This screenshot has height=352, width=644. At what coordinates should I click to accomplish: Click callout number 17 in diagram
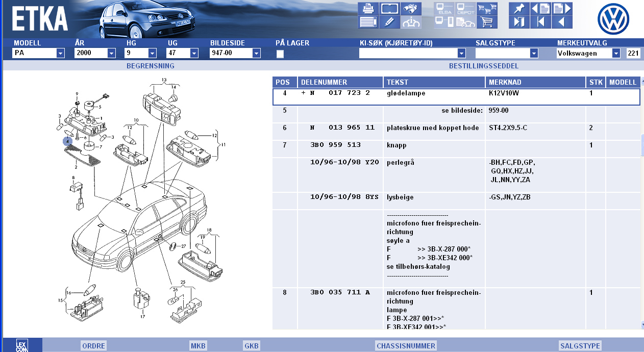tap(143, 317)
